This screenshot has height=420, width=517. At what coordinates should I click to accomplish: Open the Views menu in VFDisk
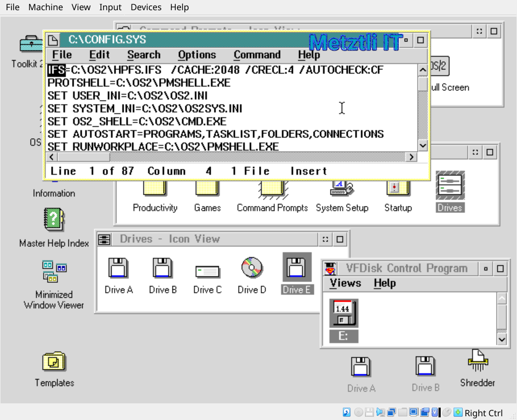tap(346, 283)
